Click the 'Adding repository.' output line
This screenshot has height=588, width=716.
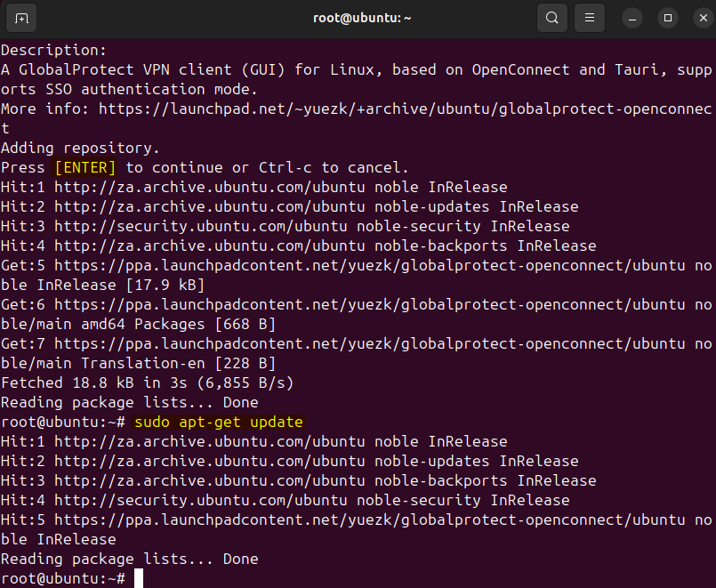click(x=80, y=148)
